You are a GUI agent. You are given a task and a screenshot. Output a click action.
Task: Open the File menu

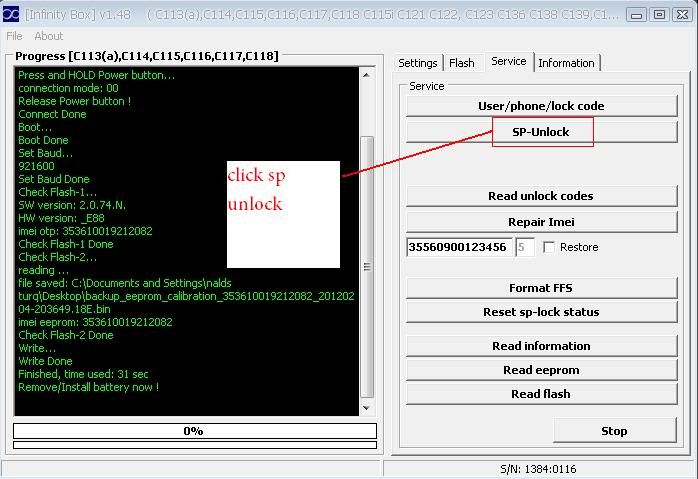click(x=14, y=36)
